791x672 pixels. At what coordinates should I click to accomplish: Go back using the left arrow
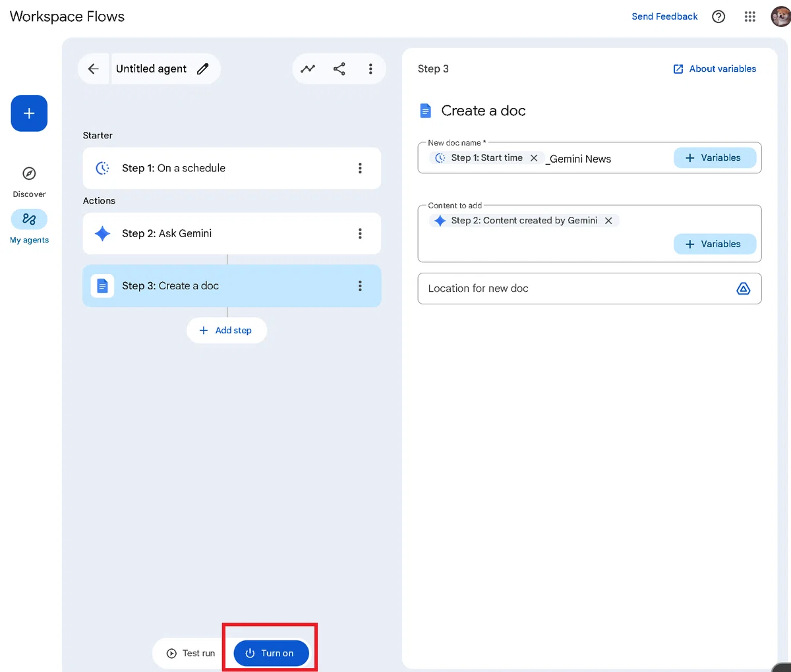[94, 69]
